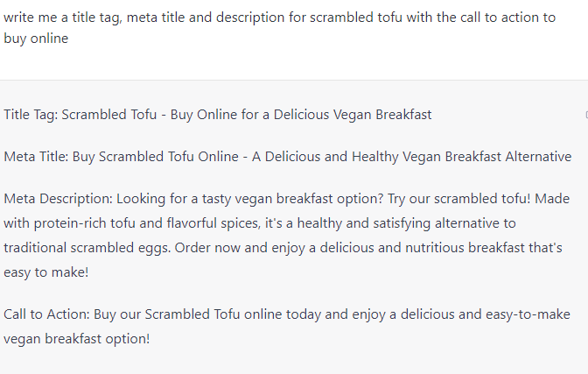The height and width of the screenshot is (374, 588).
Task: Click "Healthy Vegan Breakfast Alternative" in the Meta Title
Action: [461, 157]
